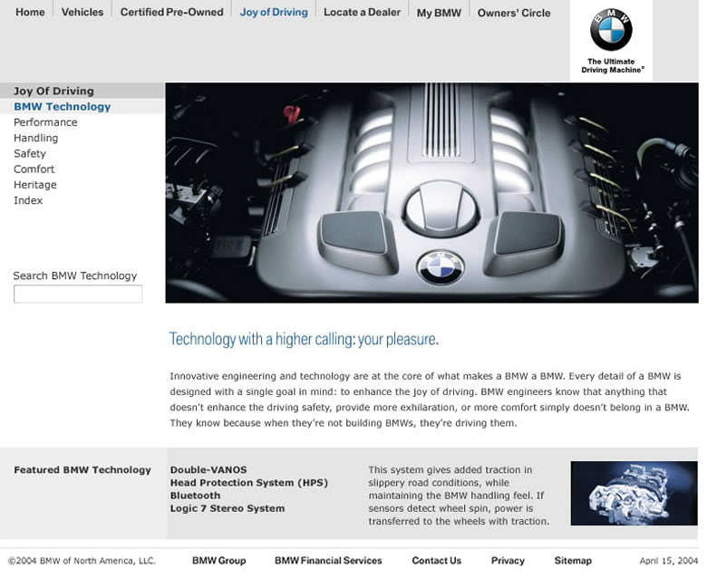The image size is (717, 588).
Task: Click the engine hero image
Action: click(x=431, y=192)
